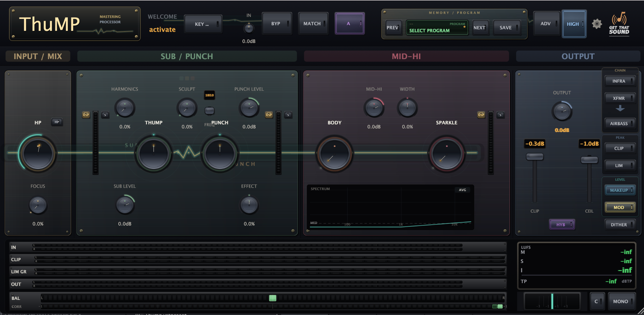Click the CEIL fader handle
Viewport: 644px width, 315px height.
[589, 160]
